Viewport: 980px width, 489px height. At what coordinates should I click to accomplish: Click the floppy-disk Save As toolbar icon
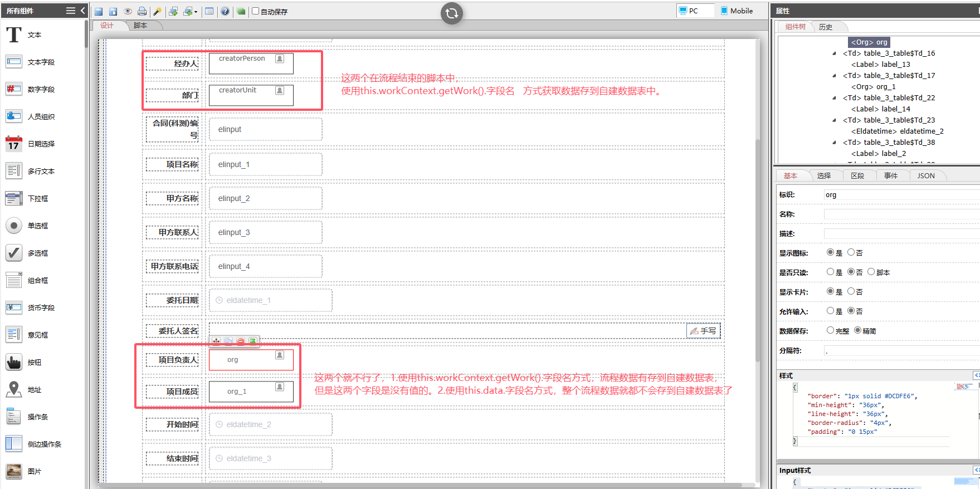113,11
